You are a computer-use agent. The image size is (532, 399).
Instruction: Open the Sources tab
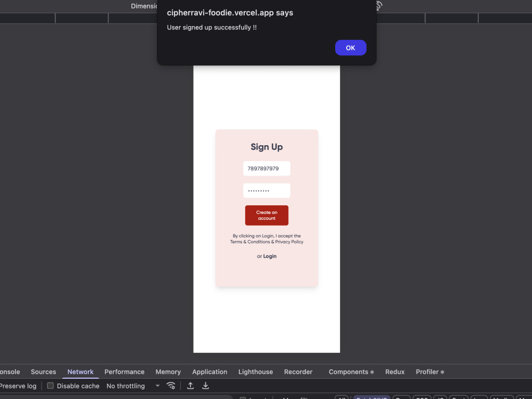[x=44, y=372]
